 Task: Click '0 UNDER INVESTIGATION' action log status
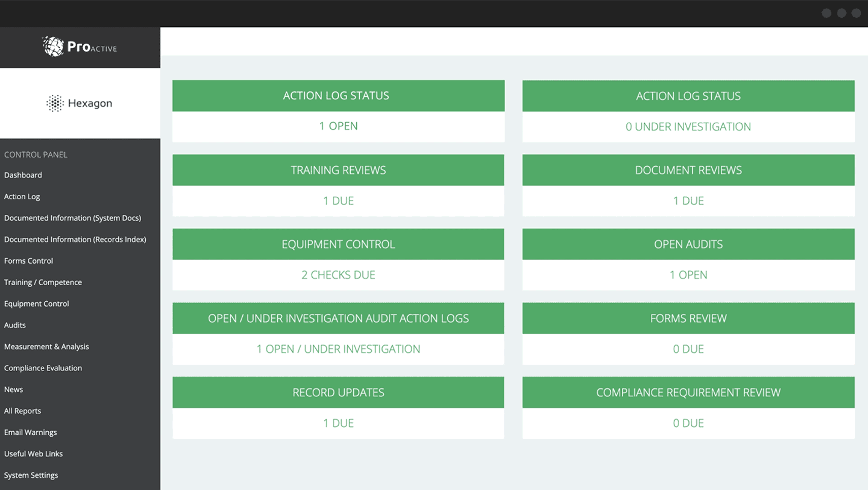point(688,127)
